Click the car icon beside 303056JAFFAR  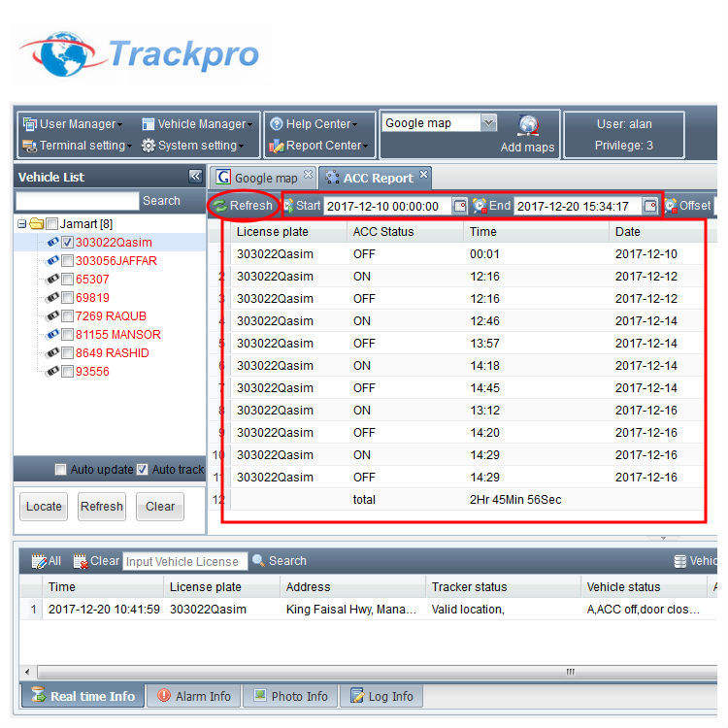click(x=52, y=260)
